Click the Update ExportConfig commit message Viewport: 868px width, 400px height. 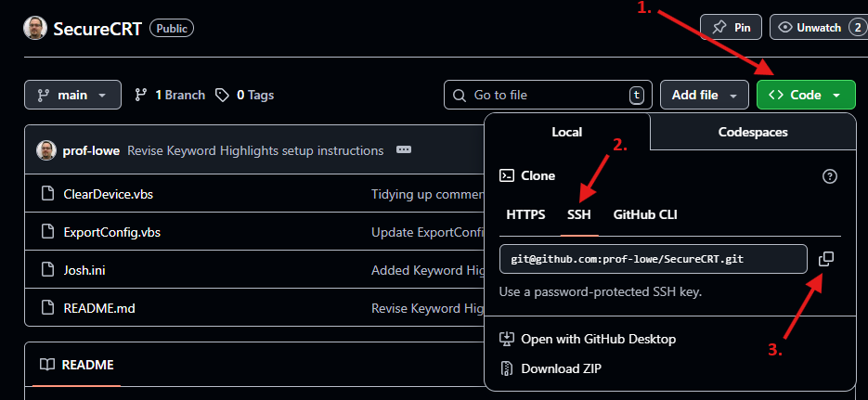coord(428,232)
